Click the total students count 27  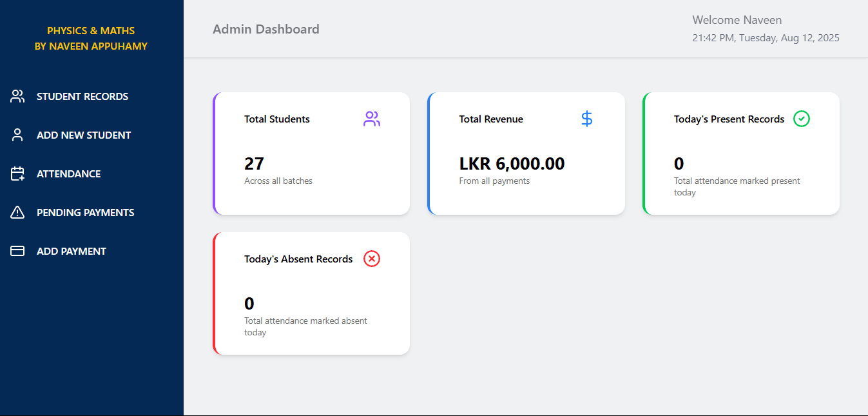point(254,164)
